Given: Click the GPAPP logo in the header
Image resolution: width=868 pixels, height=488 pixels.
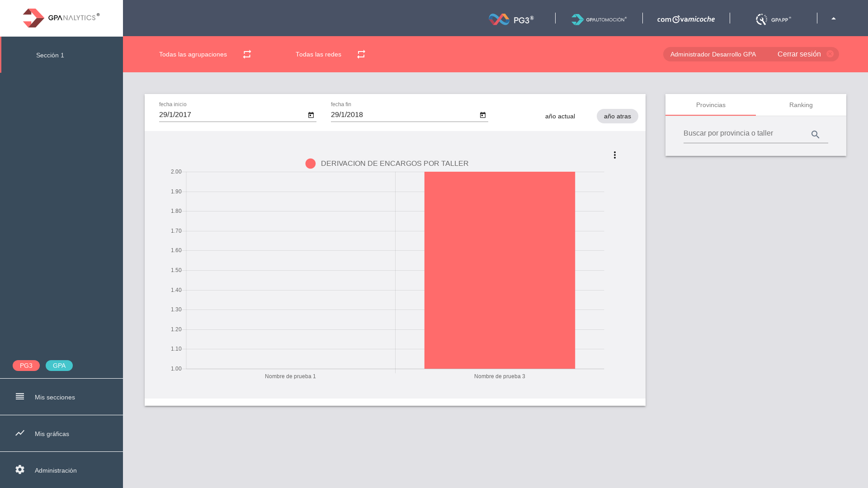Looking at the screenshot, I should tap(773, 19).
